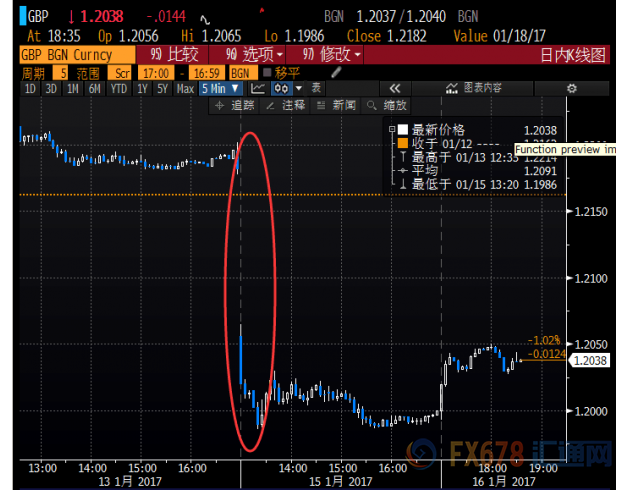Select the 注释 annotation tool
The width and height of the screenshot is (630, 490).
tap(288, 105)
